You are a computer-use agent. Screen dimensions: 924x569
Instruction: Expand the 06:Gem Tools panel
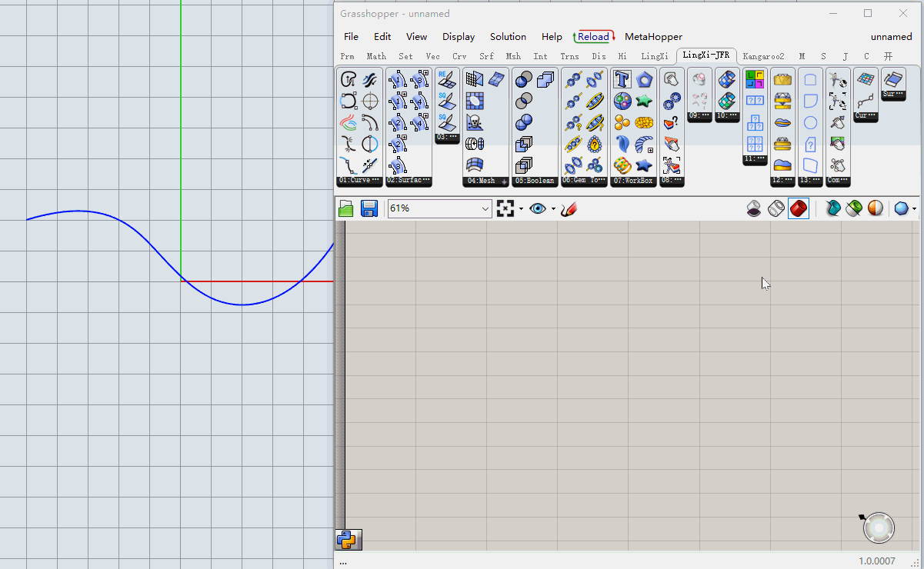pos(584,181)
